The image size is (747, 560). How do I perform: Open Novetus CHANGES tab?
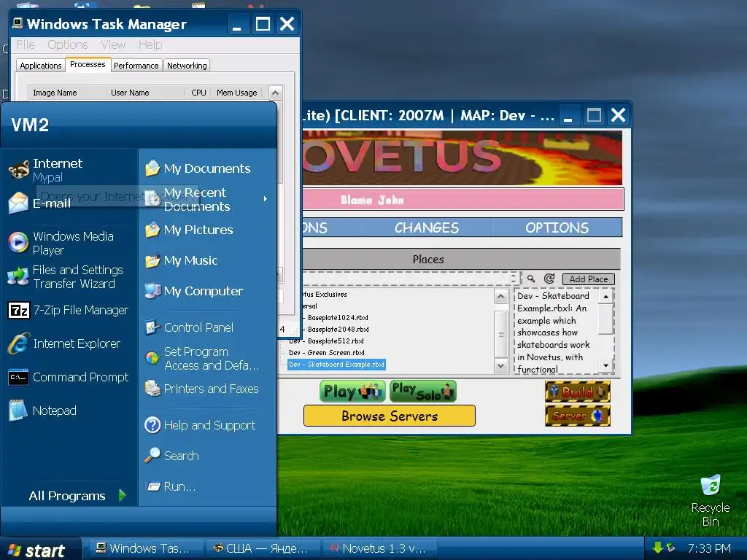pyautogui.click(x=426, y=227)
